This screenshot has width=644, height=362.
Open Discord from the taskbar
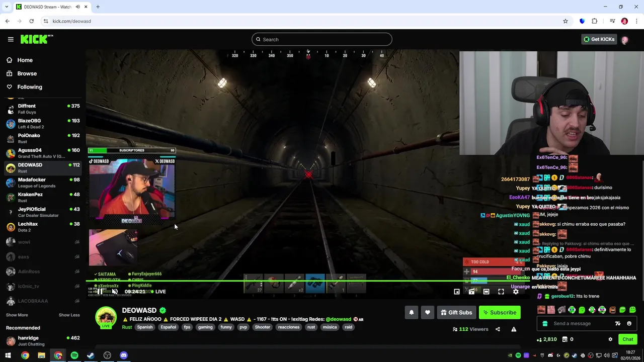click(x=124, y=355)
